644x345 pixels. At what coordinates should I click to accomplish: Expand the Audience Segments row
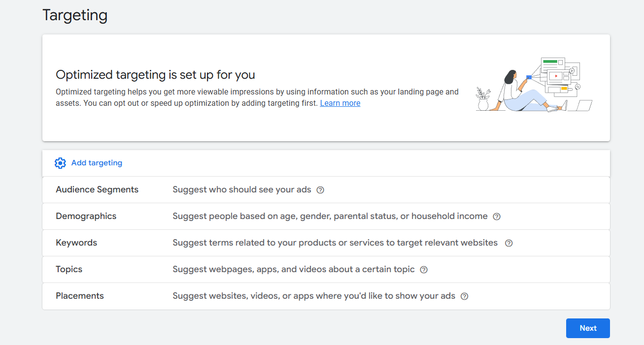pyautogui.click(x=97, y=189)
